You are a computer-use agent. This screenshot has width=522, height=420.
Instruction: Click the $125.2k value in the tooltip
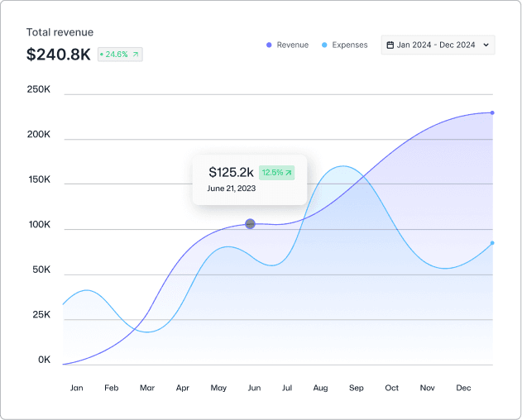coord(231,173)
